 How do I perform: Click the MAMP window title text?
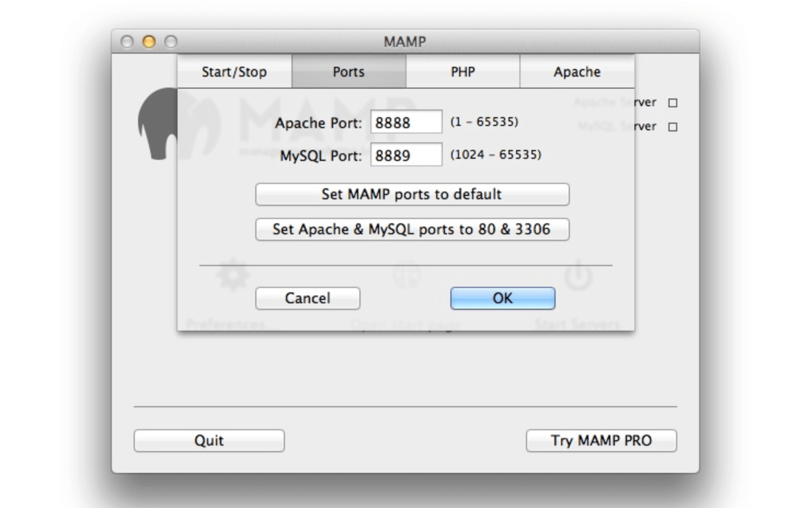point(405,42)
